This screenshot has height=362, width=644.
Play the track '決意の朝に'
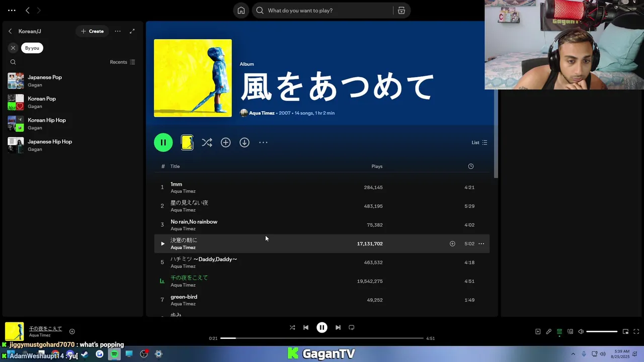point(162,243)
